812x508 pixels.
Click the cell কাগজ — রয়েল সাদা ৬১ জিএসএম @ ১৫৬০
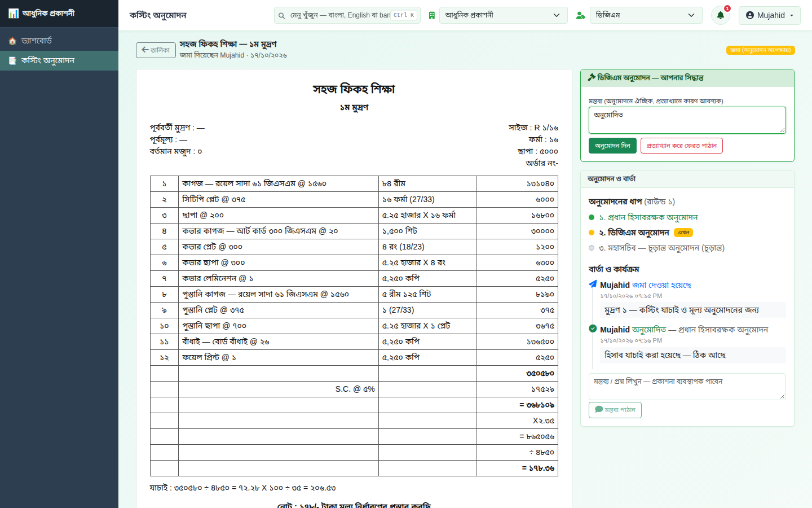(279, 183)
